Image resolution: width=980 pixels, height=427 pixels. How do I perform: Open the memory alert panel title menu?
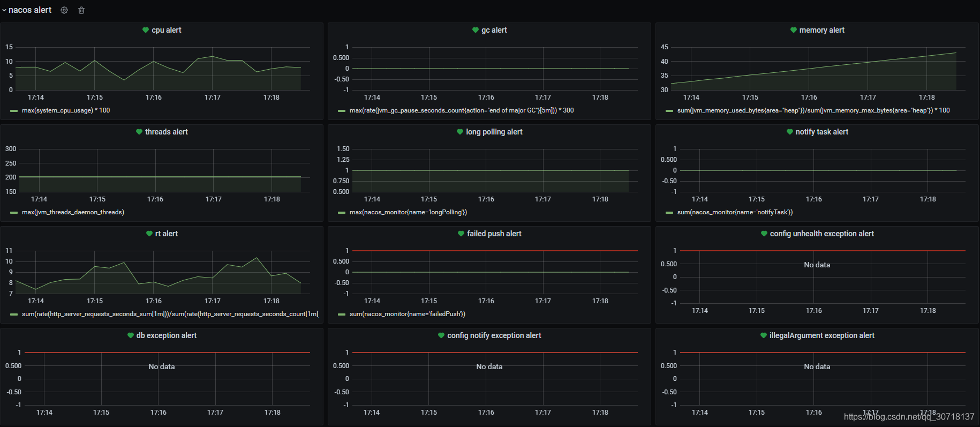pos(822,30)
